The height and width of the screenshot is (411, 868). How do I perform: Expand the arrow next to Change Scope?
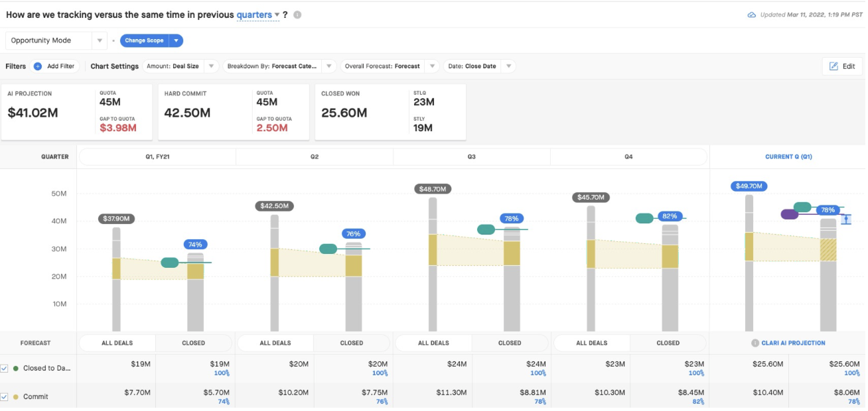176,40
